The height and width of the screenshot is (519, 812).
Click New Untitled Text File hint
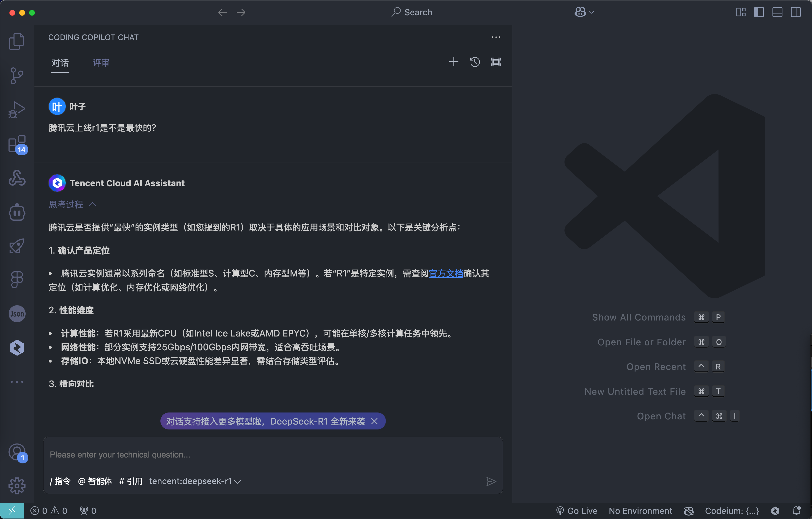pyautogui.click(x=635, y=391)
